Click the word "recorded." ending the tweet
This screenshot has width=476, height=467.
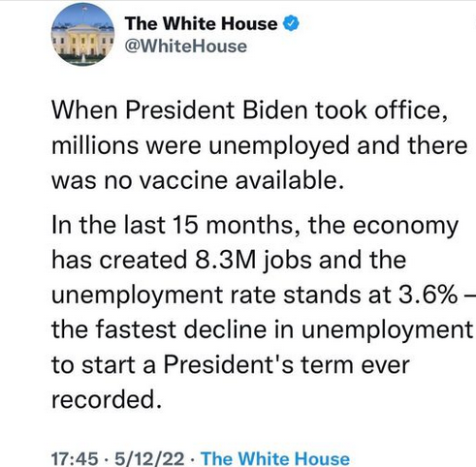click(107, 399)
